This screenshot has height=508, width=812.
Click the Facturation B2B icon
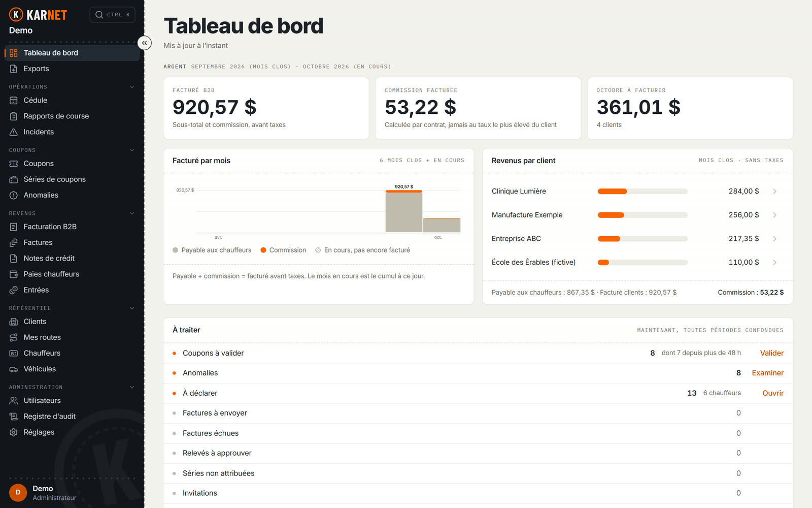[x=14, y=227]
